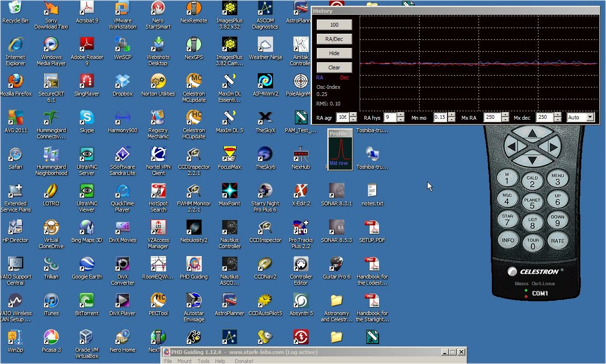Screen dimensions: 606x364
Task: Click the TOUR 0 key on hand controller
Action: coord(533,243)
